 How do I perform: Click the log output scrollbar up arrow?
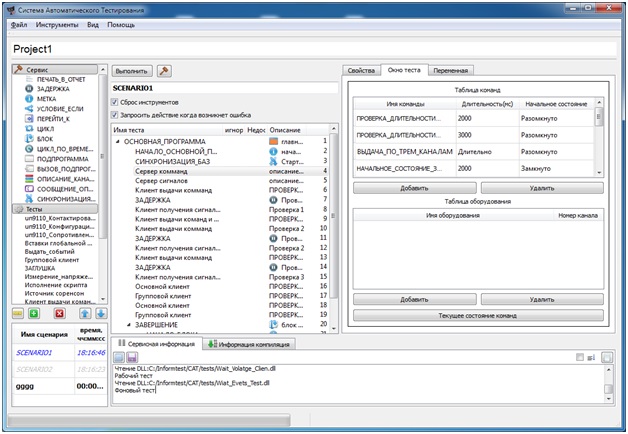click(x=608, y=369)
